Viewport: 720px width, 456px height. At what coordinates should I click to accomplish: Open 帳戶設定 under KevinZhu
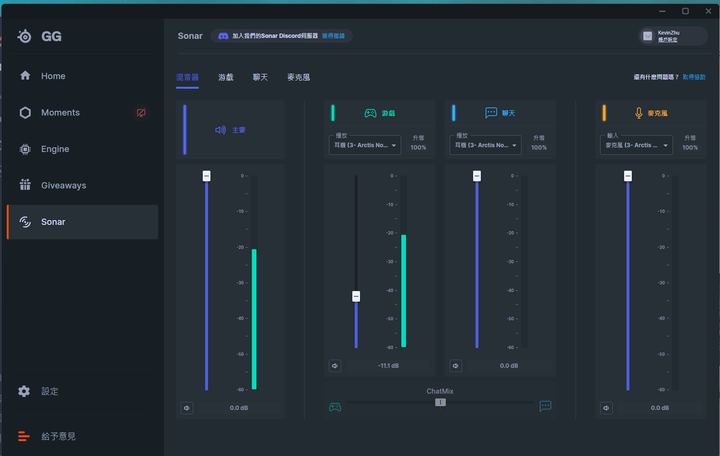[x=668, y=40]
